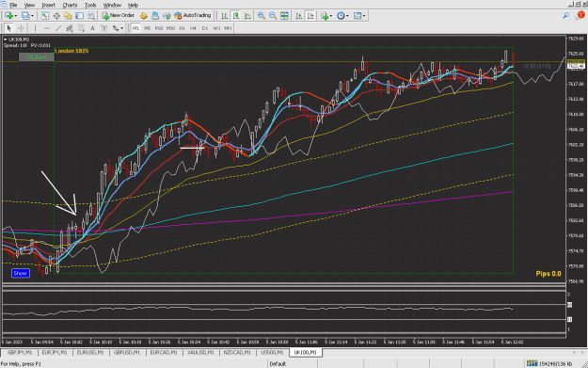Select the Cursor pointer tool
The image size is (588, 368).
9,28
